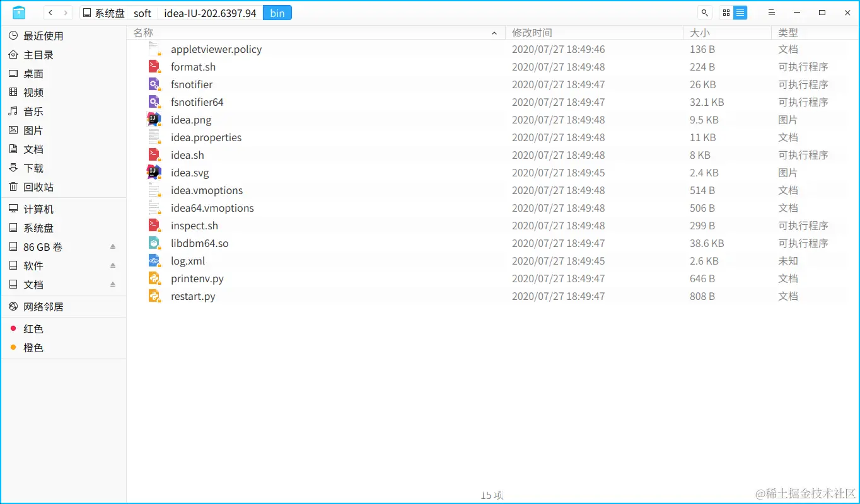Click the 32.1 KB size cell
This screenshot has height=504, width=860.
point(707,102)
